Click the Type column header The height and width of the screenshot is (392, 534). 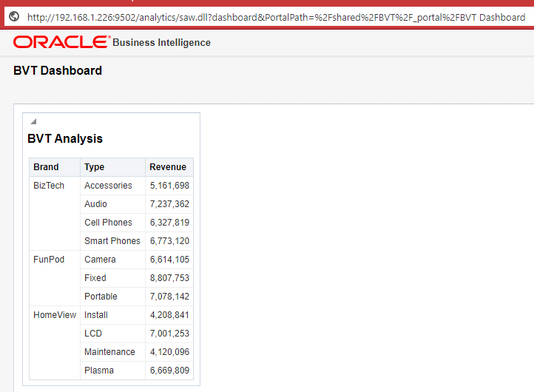click(112, 167)
